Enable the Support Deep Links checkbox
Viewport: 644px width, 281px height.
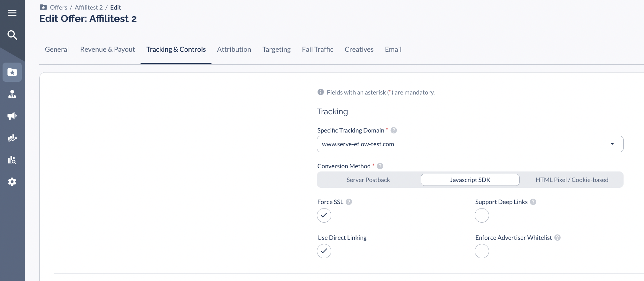(x=482, y=215)
